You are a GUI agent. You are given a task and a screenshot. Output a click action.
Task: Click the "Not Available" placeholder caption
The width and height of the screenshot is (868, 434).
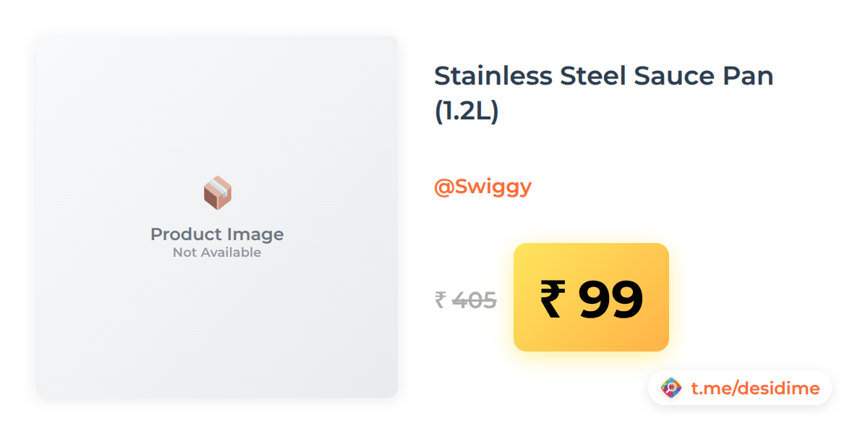tap(217, 252)
